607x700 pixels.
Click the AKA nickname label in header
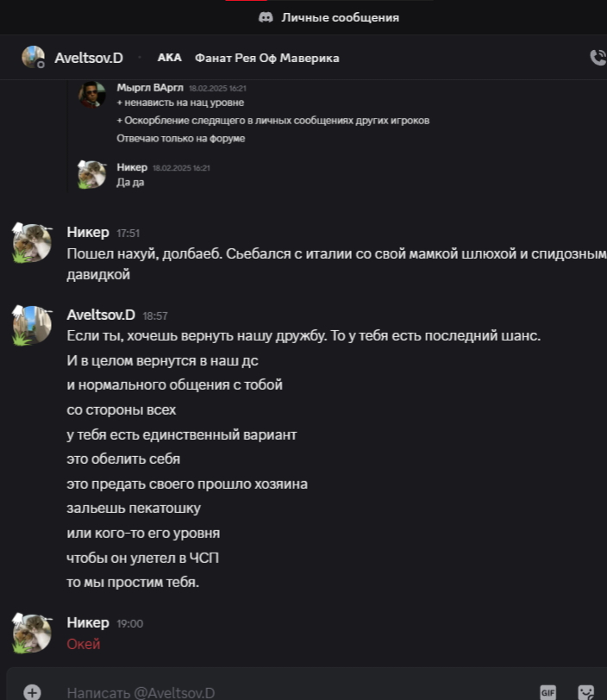point(169,58)
